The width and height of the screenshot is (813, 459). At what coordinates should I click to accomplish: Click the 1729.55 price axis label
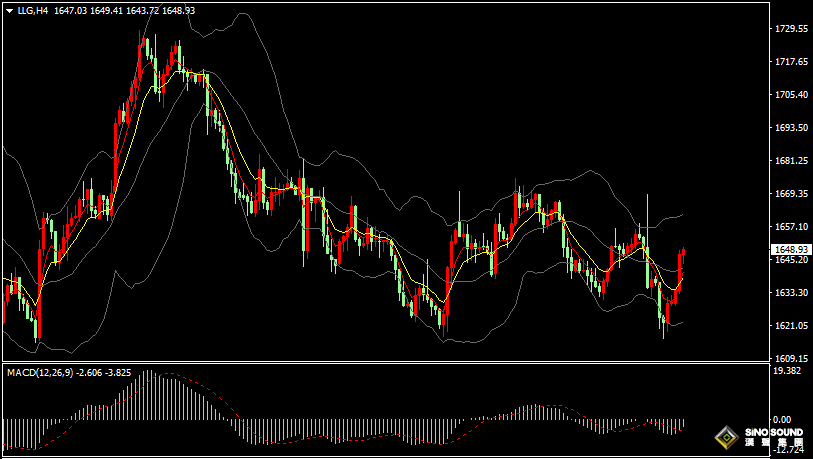pos(791,29)
